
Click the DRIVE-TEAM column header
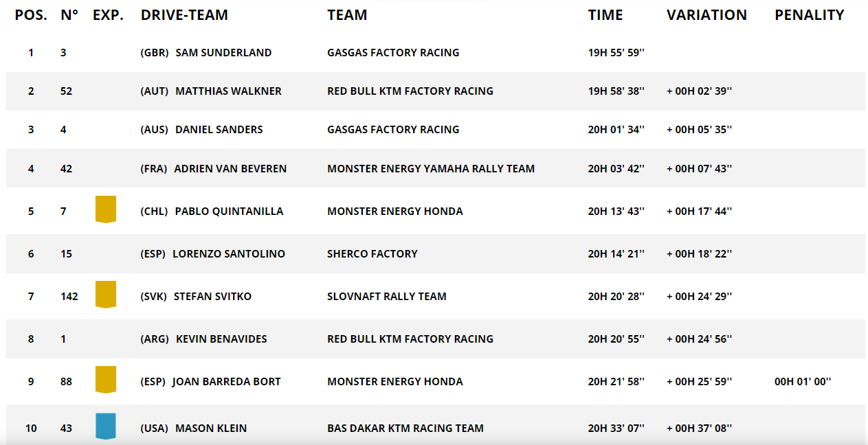[184, 15]
